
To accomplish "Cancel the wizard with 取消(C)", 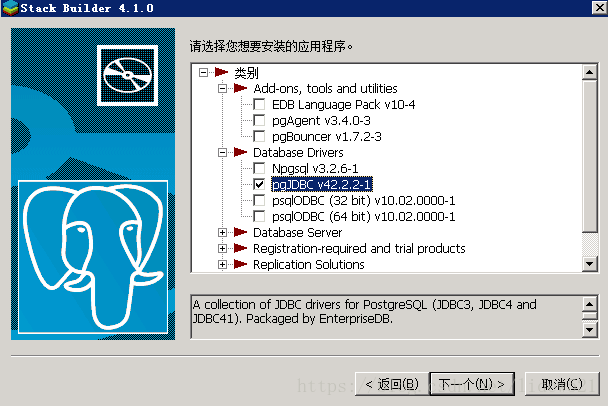I will 562,384.
